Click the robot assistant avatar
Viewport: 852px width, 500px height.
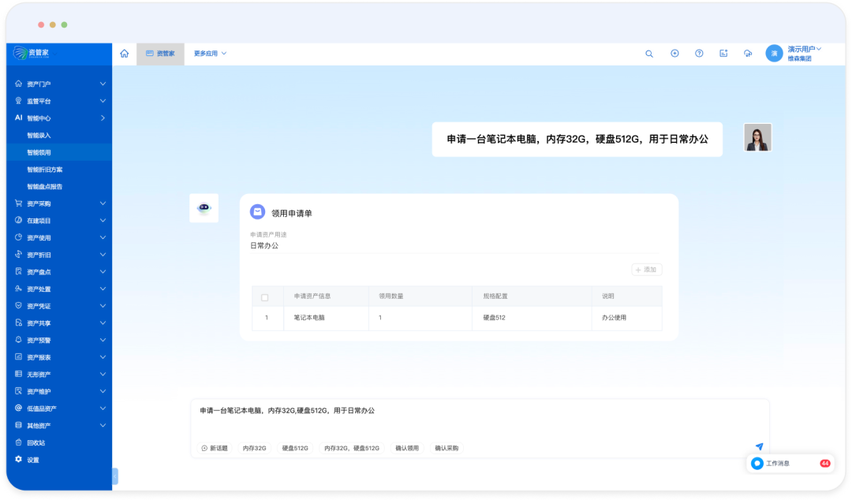[x=204, y=208]
